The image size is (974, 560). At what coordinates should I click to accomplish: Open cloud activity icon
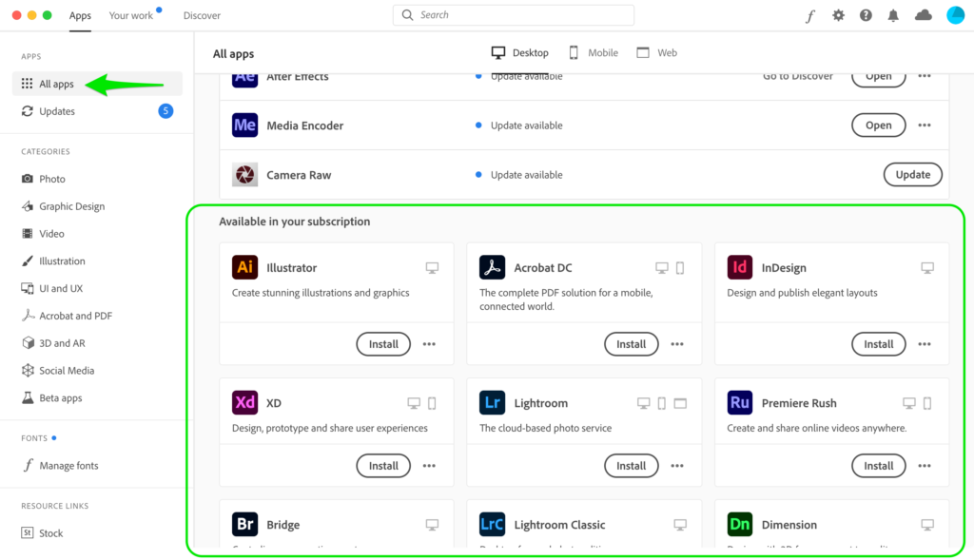coord(924,15)
